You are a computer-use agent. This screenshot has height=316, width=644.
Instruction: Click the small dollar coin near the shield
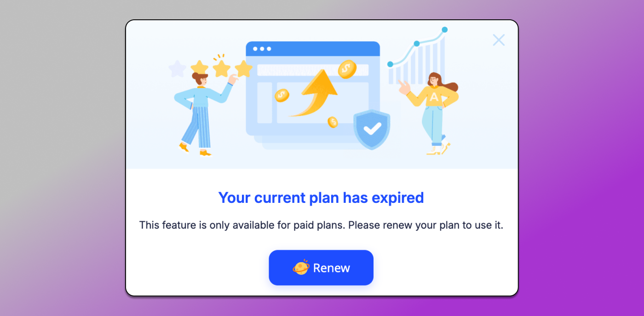pyautogui.click(x=333, y=122)
